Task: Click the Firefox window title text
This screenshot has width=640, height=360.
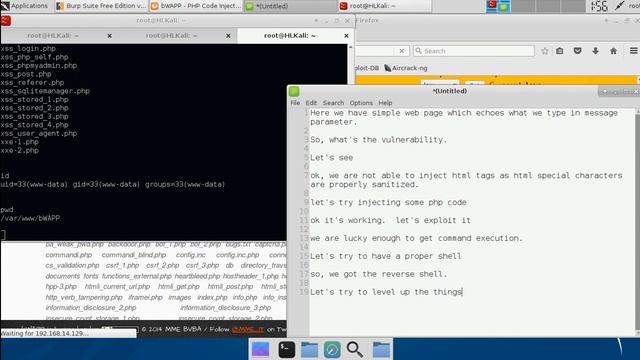Action: tap(368, 20)
